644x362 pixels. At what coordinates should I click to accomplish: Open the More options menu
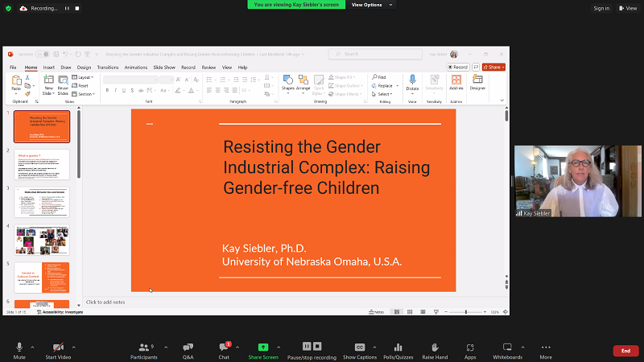click(546, 348)
